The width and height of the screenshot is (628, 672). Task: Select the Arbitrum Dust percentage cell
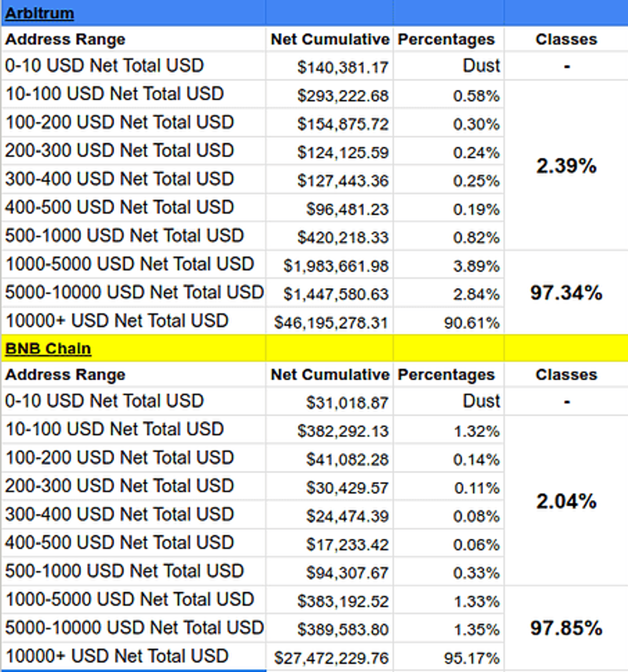(x=481, y=66)
